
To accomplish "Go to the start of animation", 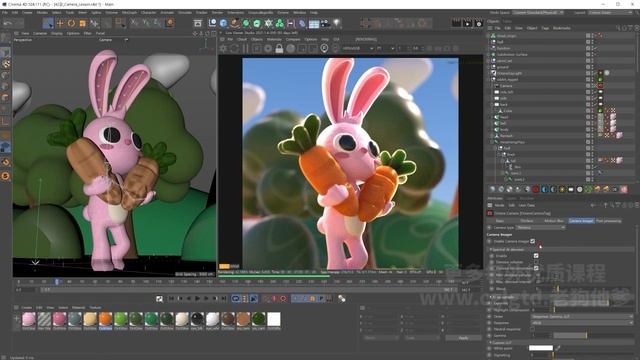I will point(171,299).
